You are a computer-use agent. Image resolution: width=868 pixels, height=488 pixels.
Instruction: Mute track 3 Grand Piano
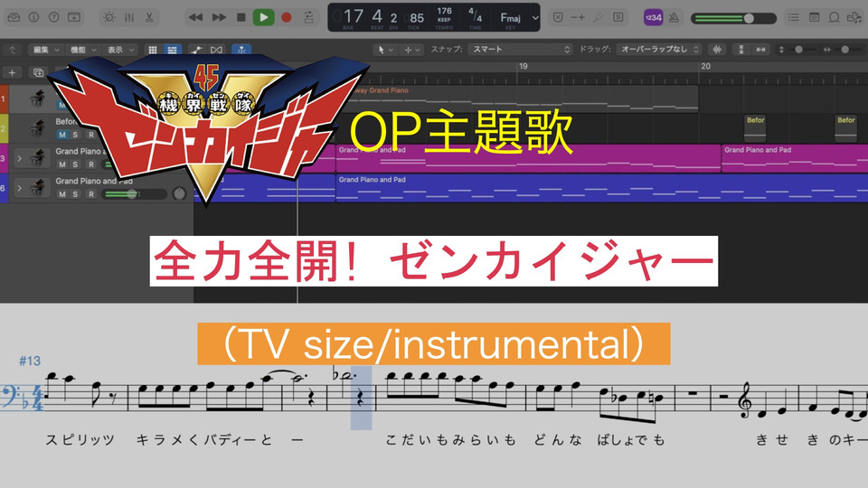pyautogui.click(x=62, y=164)
